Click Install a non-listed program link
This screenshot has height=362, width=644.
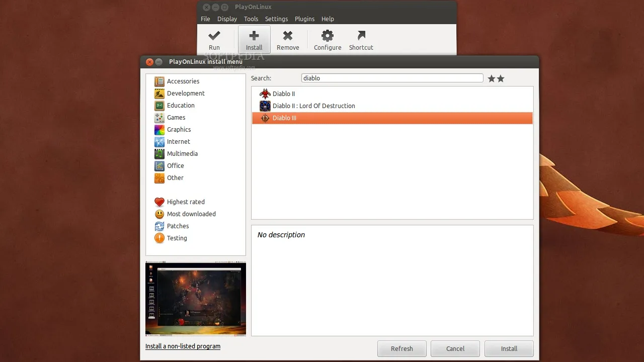point(183,346)
